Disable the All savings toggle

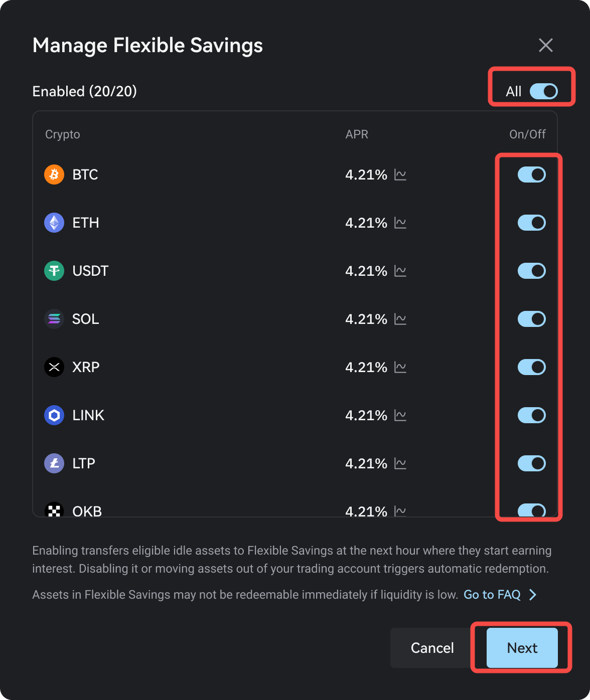point(544,91)
